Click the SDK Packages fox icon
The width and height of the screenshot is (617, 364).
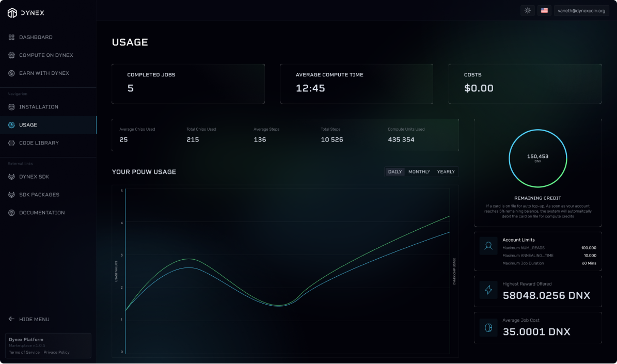(x=11, y=195)
